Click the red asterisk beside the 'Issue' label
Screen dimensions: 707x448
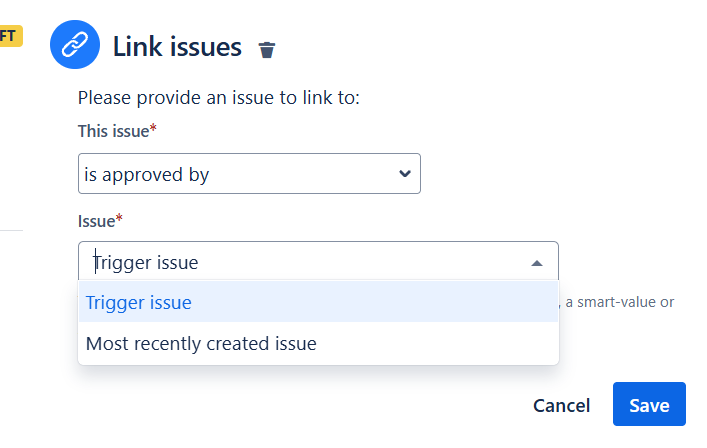pyautogui.click(x=120, y=218)
